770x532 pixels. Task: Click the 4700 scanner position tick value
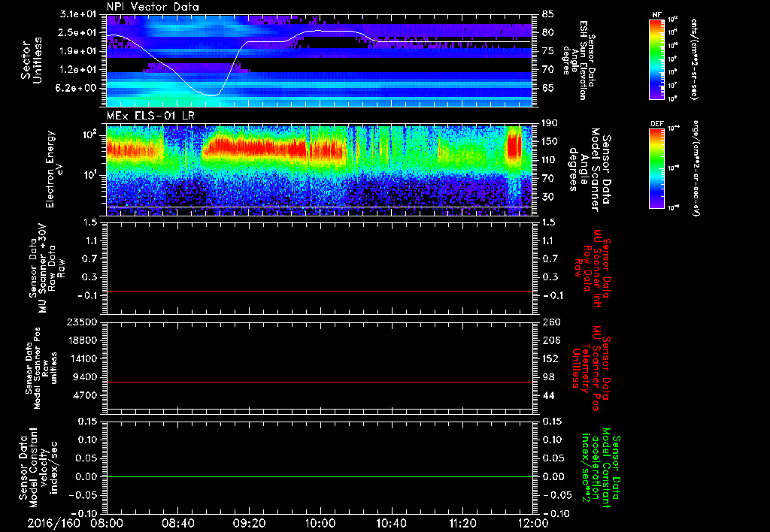[84, 395]
